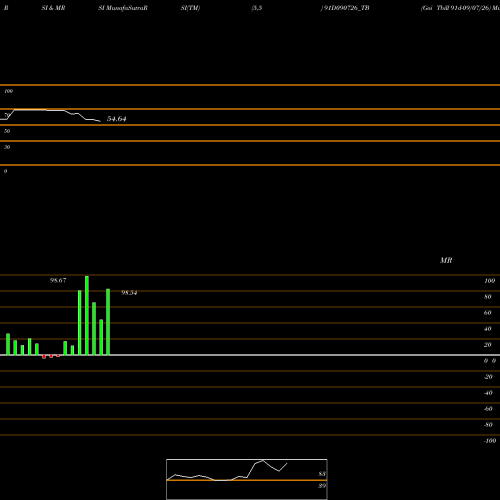The image size is (500, 500).
Task: Select the MR chart title label
Action: pos(446,261)
